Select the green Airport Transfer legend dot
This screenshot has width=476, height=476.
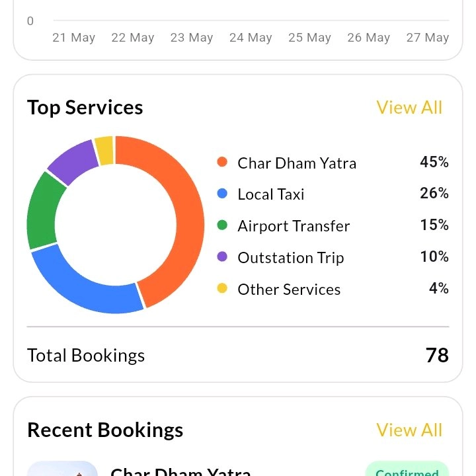222,225
